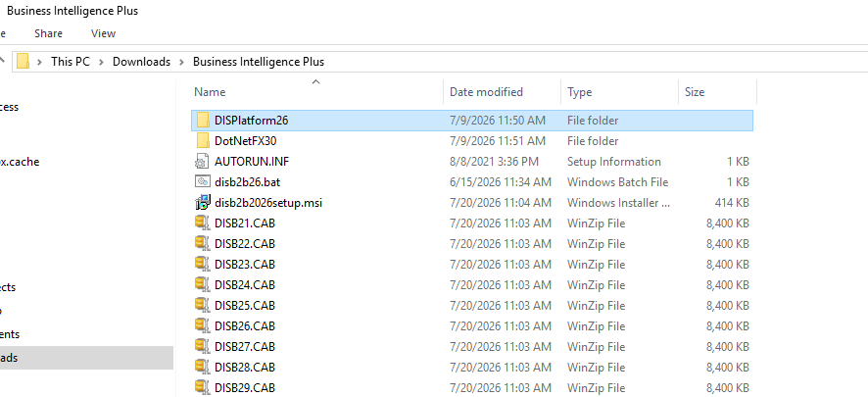Select the AUTORUN.INF setup information icon
The image size is (868, 397).
[202, 162]
